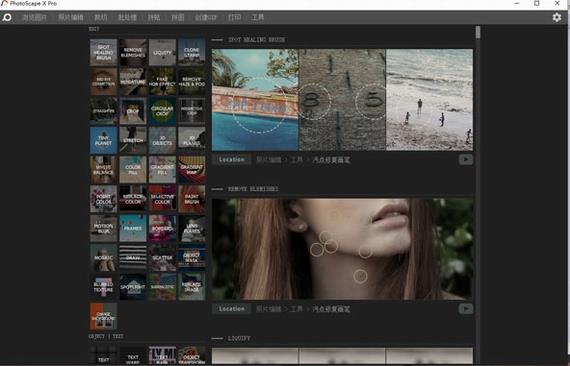Open the settings gear icon

557,17
